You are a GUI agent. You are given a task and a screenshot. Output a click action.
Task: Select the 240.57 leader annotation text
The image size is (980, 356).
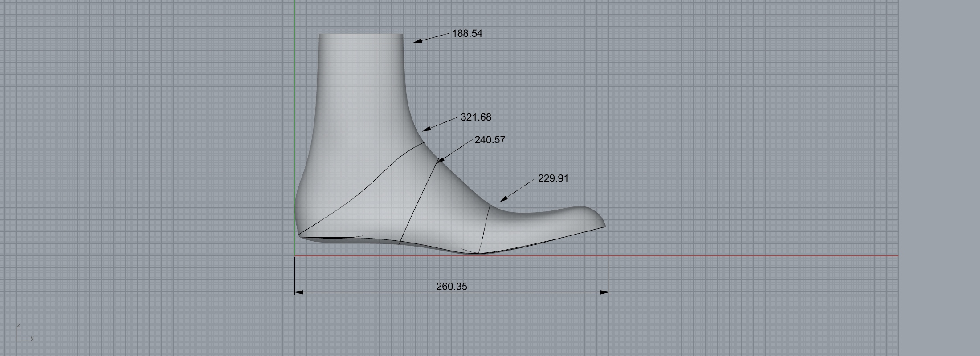click(x=490, y=140)
